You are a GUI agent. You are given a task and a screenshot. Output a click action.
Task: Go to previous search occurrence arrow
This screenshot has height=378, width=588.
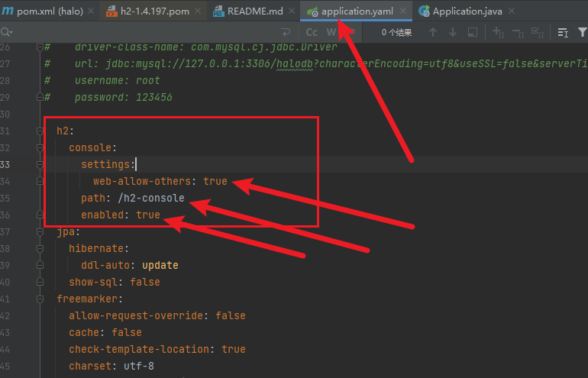click(x=433, y=32)
